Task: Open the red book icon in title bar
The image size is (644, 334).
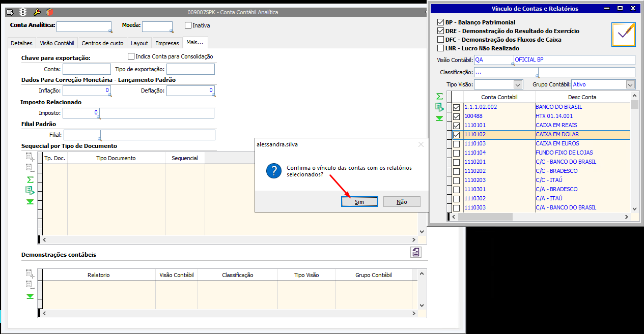Action: pos(49,12)
